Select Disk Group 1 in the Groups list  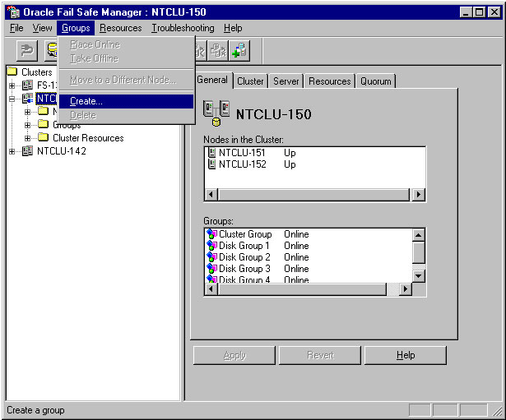pyautogui.click(x=244, y=246)
